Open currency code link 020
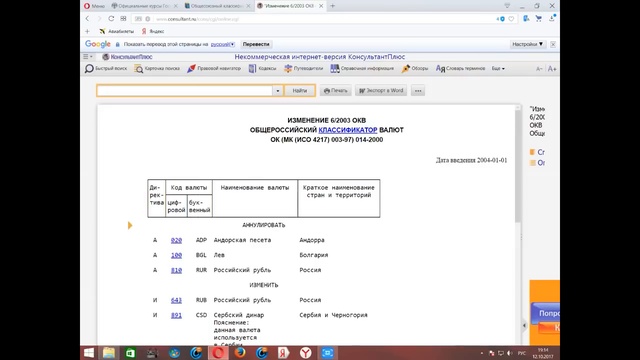 (x=176, y=240)
